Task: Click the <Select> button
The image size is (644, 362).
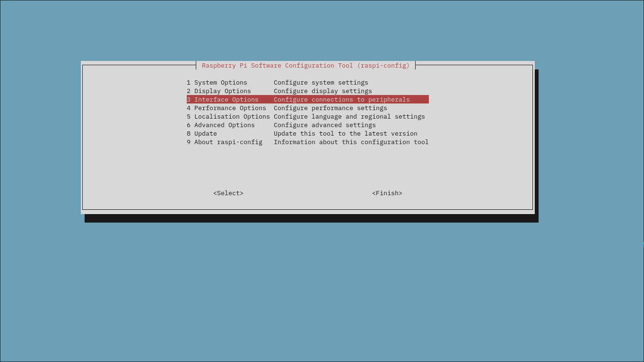Action: (228, 193)
